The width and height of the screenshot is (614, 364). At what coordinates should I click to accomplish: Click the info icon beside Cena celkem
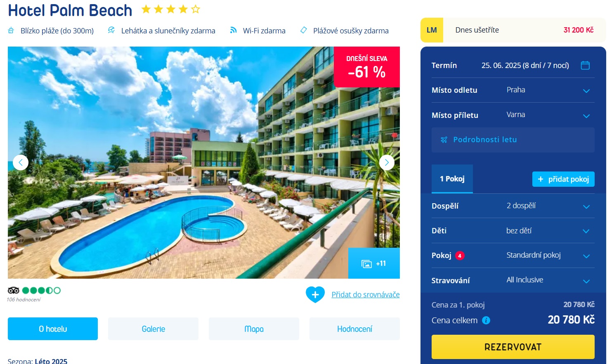click(486, 320)
